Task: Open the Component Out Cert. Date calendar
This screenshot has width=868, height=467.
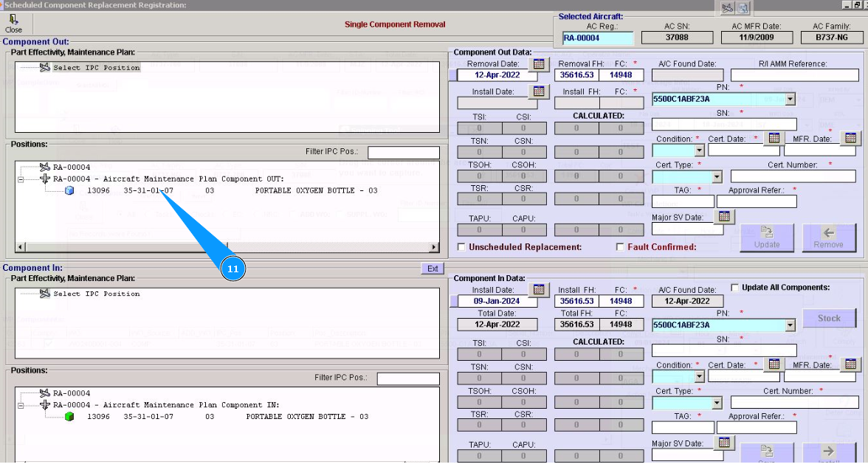Action: (774, 138)
